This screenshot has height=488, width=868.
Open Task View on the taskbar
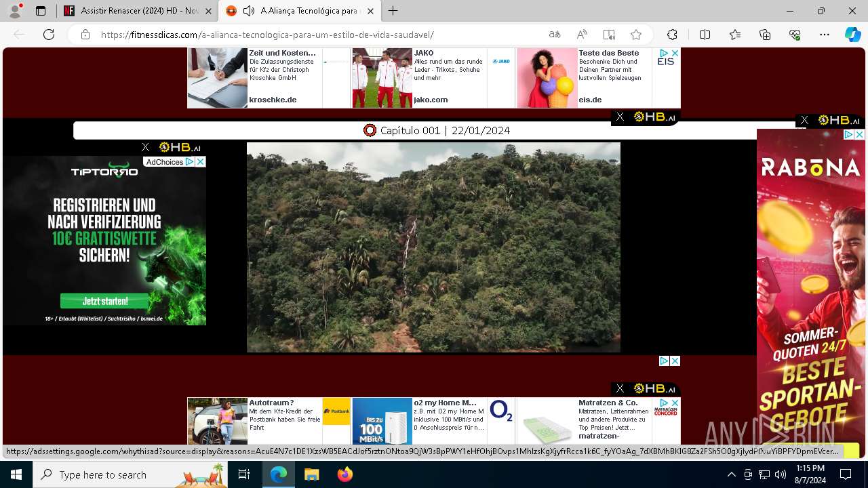coord(244,474)
